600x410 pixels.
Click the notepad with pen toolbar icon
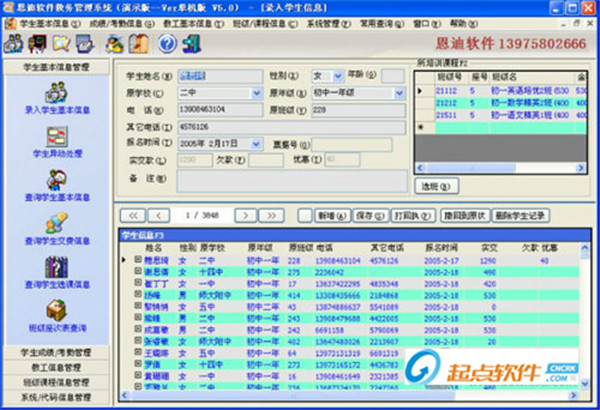pyautogui.click(x=85, y=44)
